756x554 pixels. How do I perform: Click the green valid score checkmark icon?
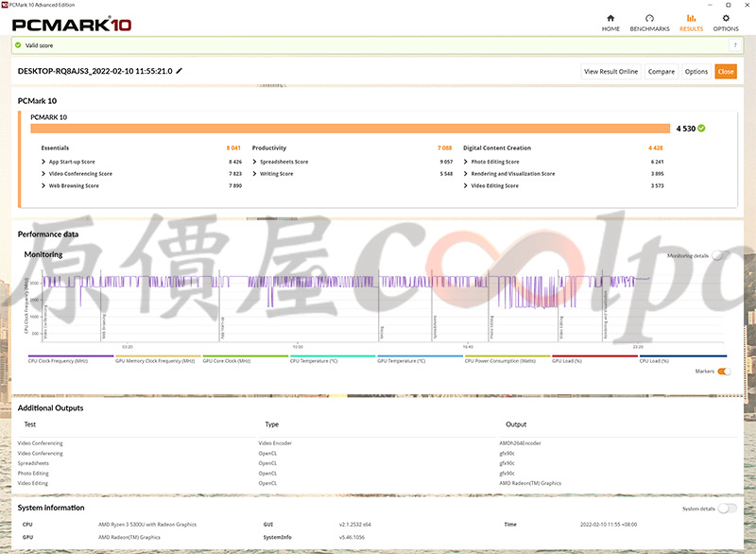(x=18, y=45)
